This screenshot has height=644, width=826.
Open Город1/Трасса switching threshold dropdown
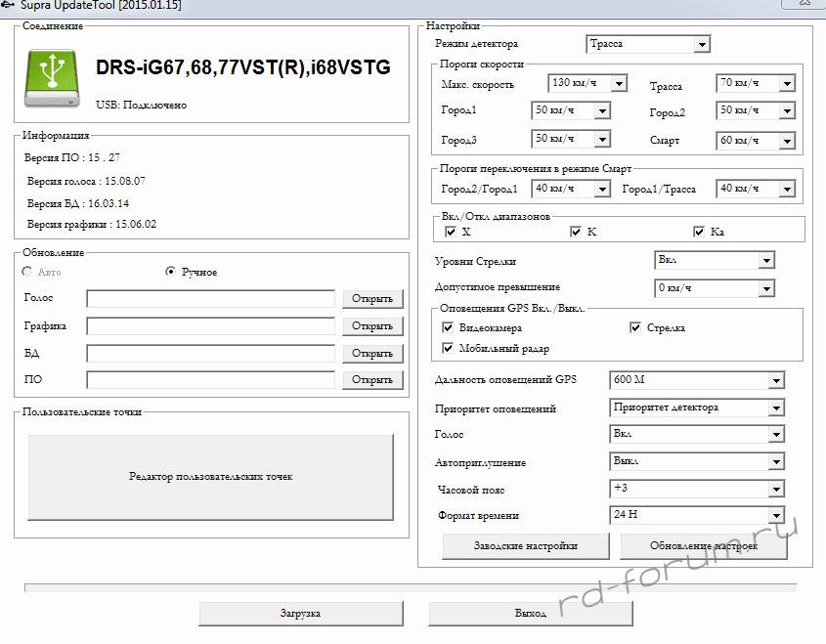(x=756, y=189)
